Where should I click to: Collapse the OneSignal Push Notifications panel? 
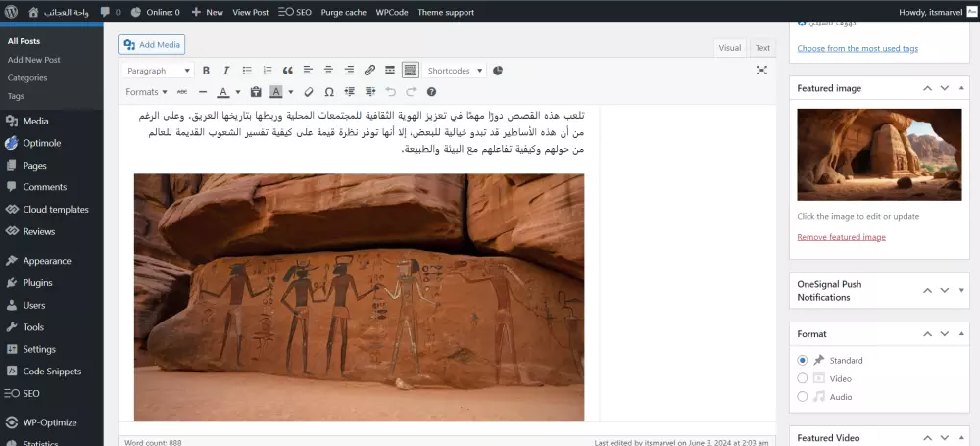click(x=961, y=290)
